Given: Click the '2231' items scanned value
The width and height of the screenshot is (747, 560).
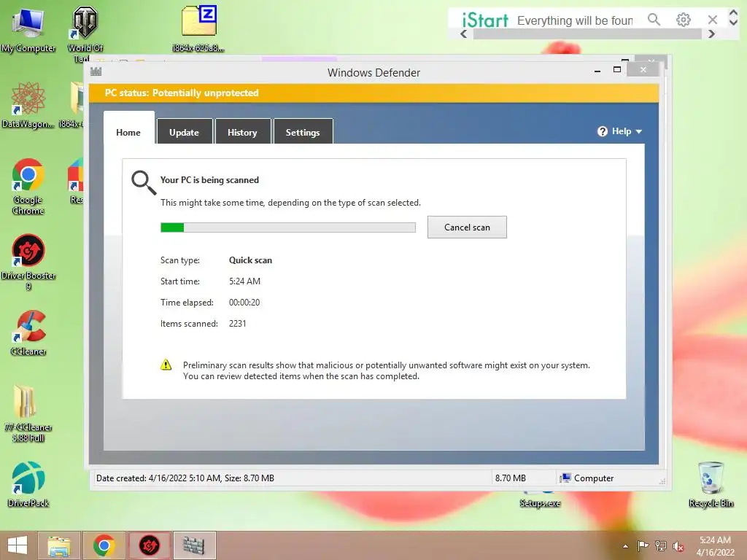Looking at the screenshot, I should tap(238, 323).
